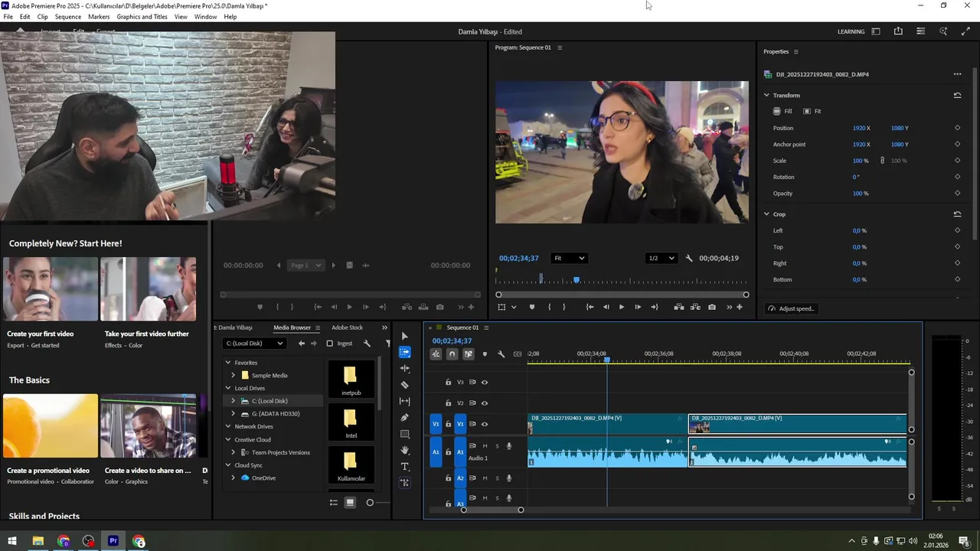
Task: Click the Lift button in Program monitor
Action: click(x=679, y=307)
